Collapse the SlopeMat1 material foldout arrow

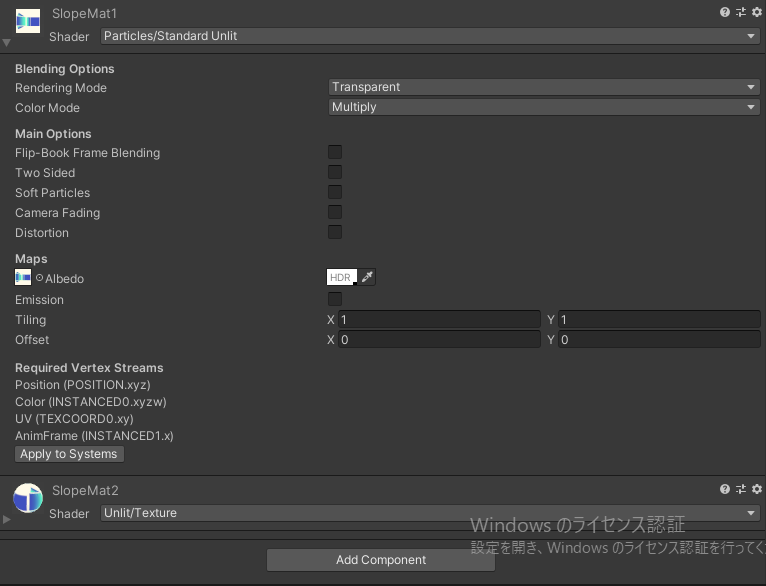pos(6,43)
